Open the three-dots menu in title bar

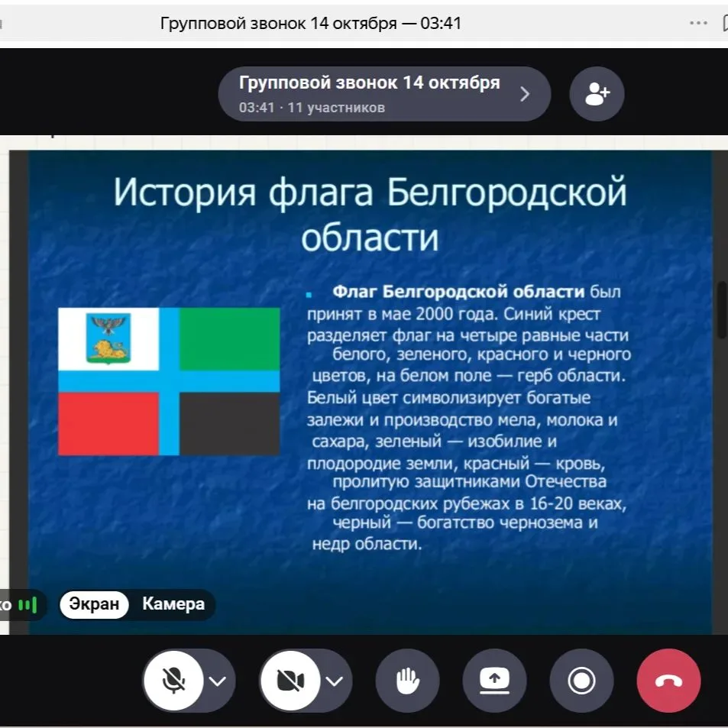(697, 23)
